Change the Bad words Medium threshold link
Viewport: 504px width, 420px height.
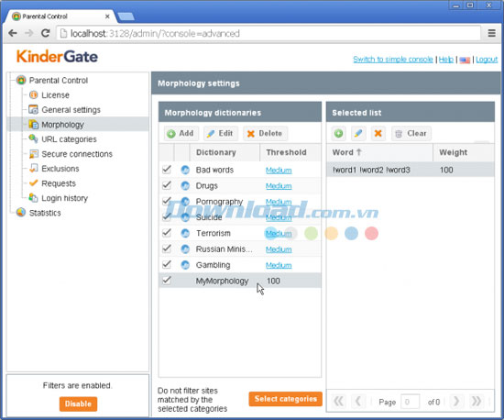click(279, 171)
